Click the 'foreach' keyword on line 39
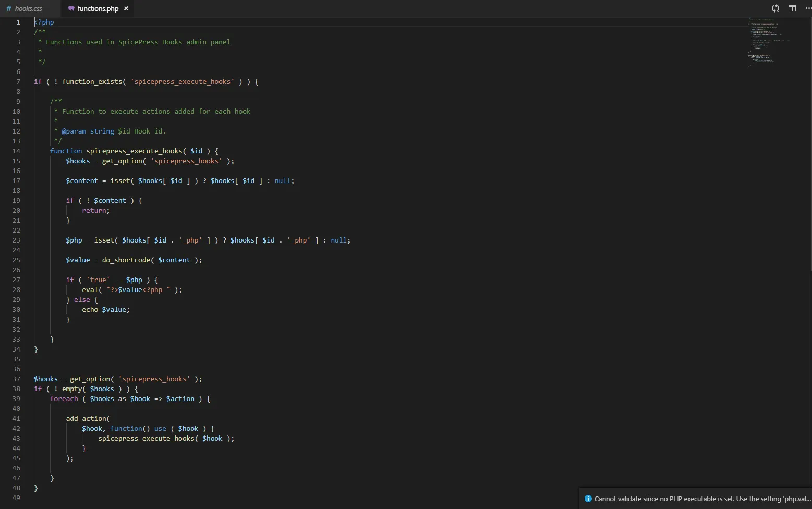The image size is (812, 509). 64,398
